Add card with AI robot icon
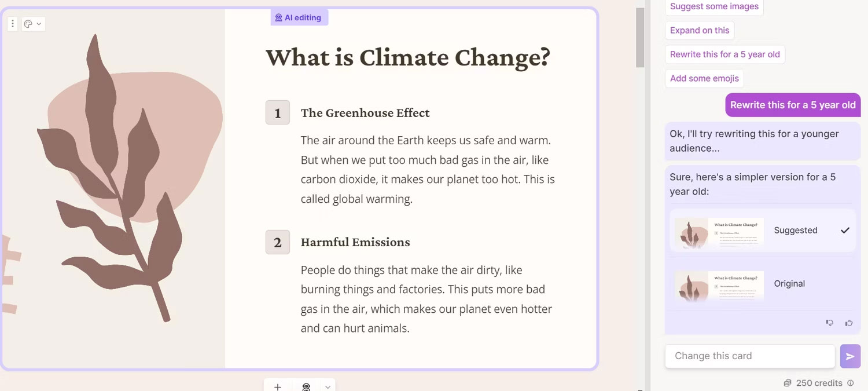The width and height of the screenshot is (868, 391). (307, 386)
